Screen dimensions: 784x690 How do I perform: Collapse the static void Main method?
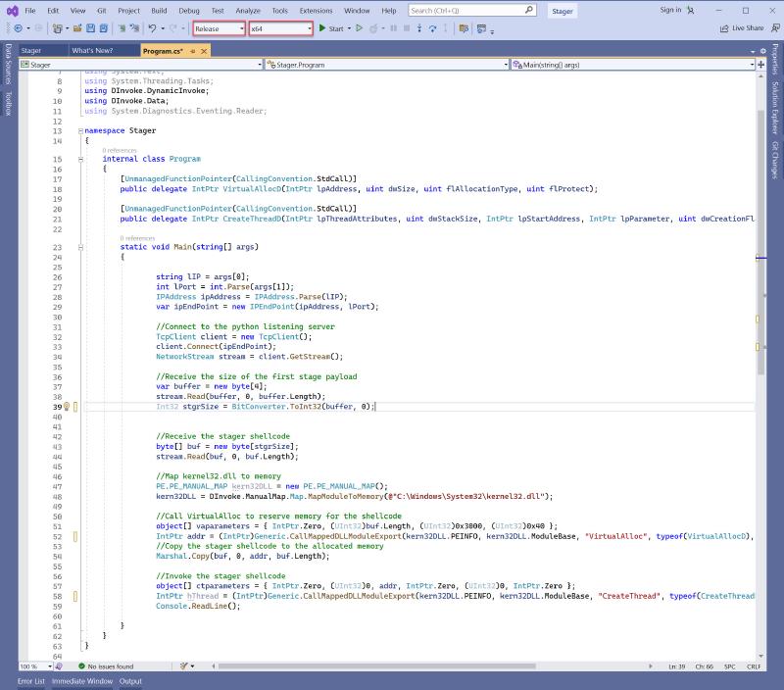[80, 247]
